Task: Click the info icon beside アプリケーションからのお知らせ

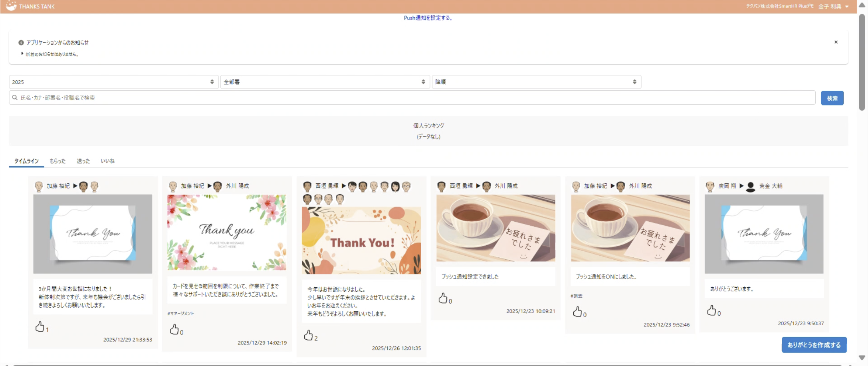Action: (x=21, y=42)
